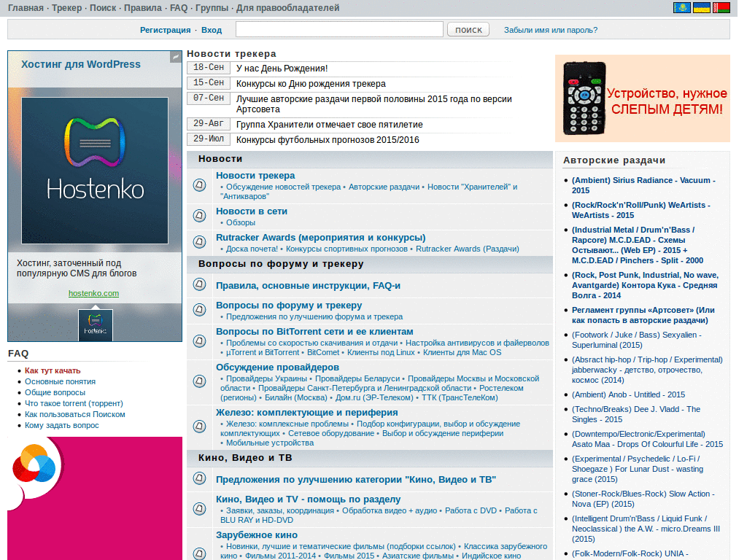Viewport: 747px width, 560px height.
Task: Focus the search text field in header
Action: [339, 29]
